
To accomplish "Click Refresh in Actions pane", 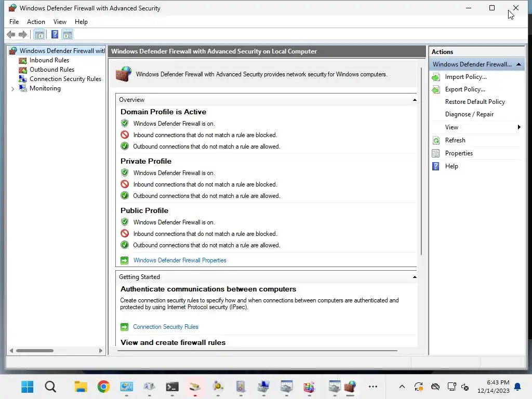I will click(455, 140).
